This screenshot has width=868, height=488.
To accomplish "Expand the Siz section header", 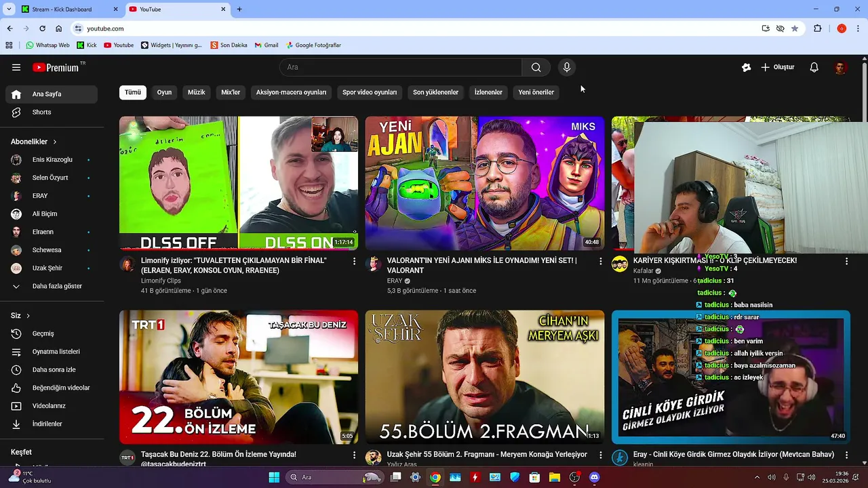I will point(20,316).
